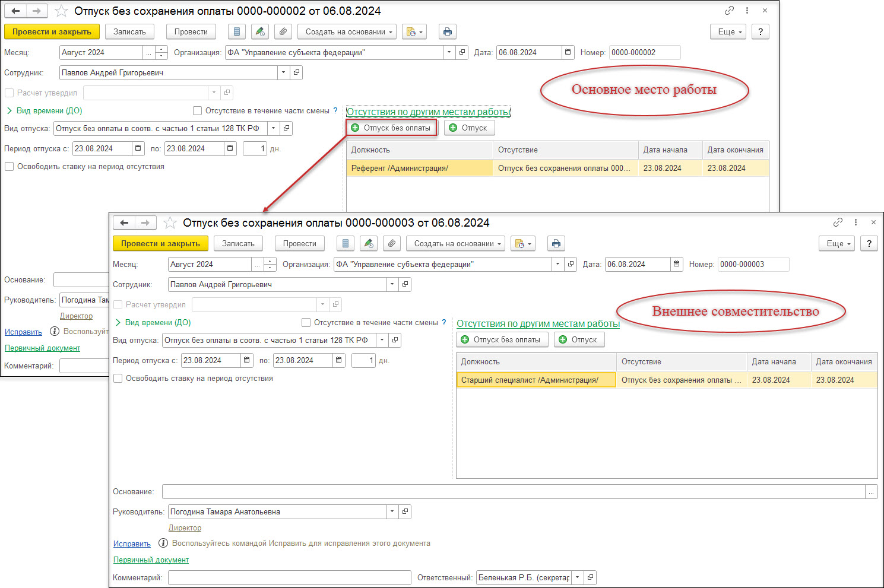Copy link icon in the 0000-000002 title bar

729,11
